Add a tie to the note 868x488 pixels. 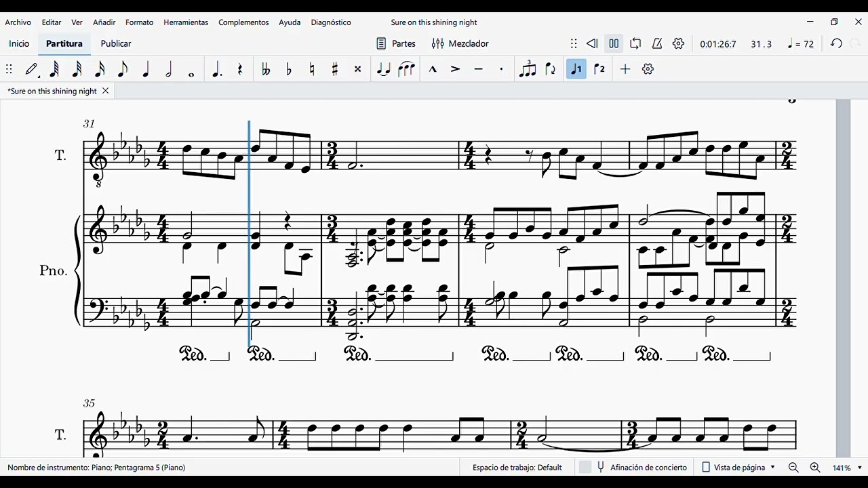(x=384, y=69)
